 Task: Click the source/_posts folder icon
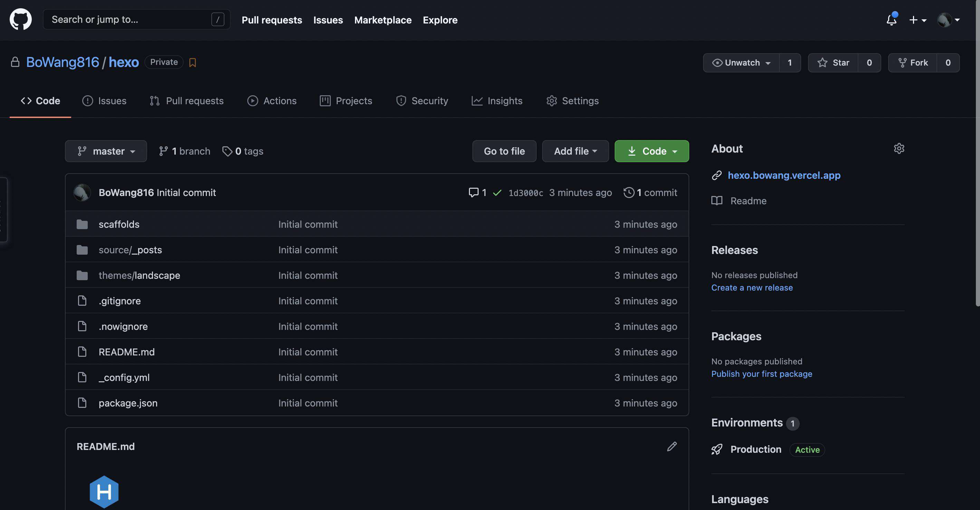pos(82,250)
